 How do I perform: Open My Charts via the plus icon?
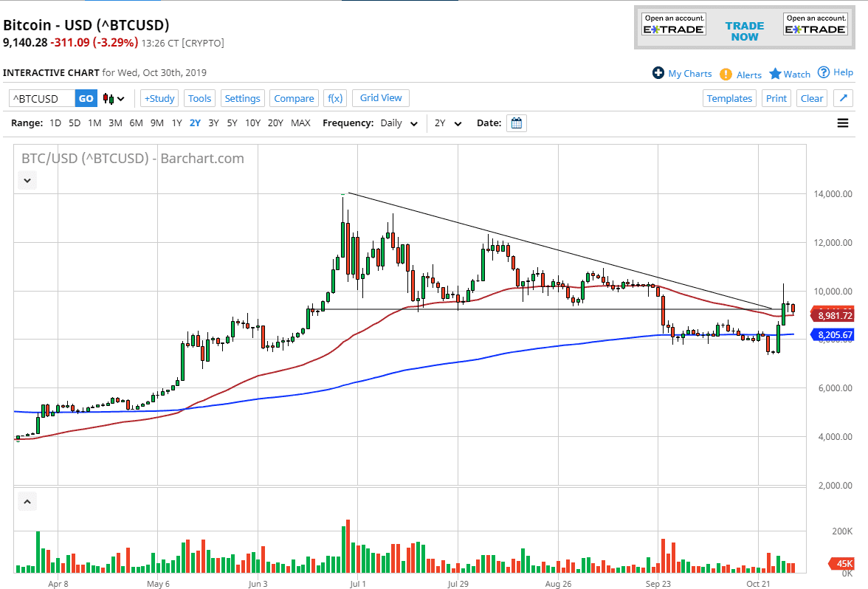pyautogui.click(x=657, y=73)
